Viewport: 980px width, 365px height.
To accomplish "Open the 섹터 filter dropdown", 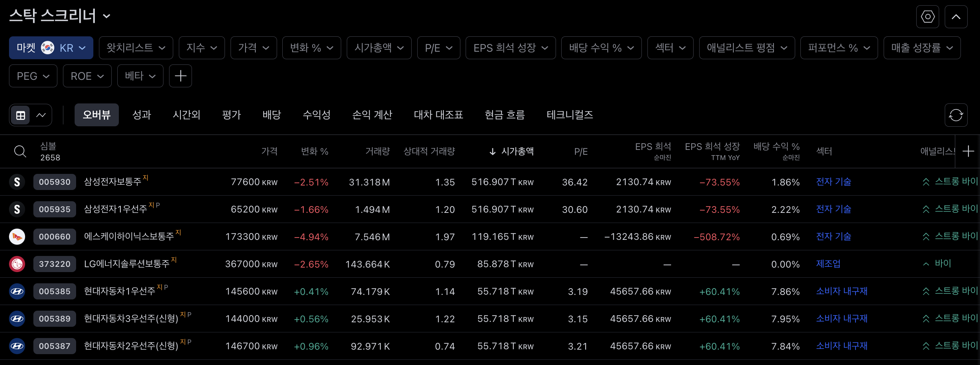I will 670,48.
